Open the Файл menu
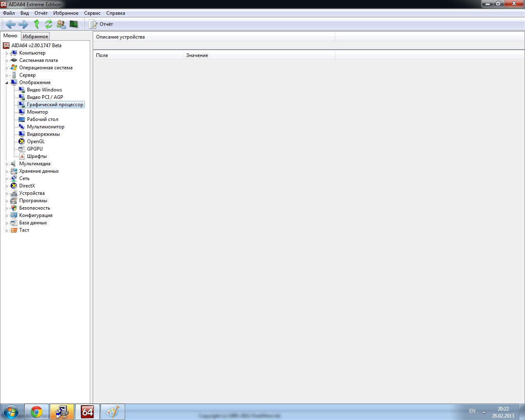This screenshot has height=420, width=525. pos(9,13)
